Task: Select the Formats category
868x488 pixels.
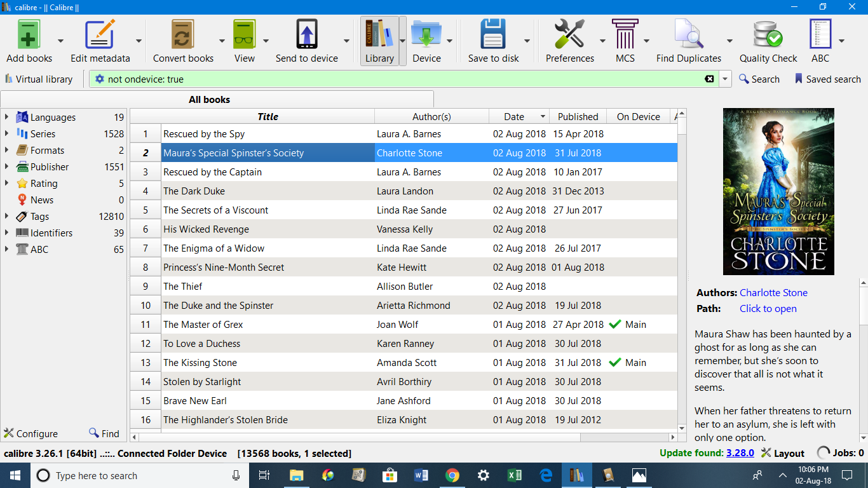Action: [x=64, y=151]
